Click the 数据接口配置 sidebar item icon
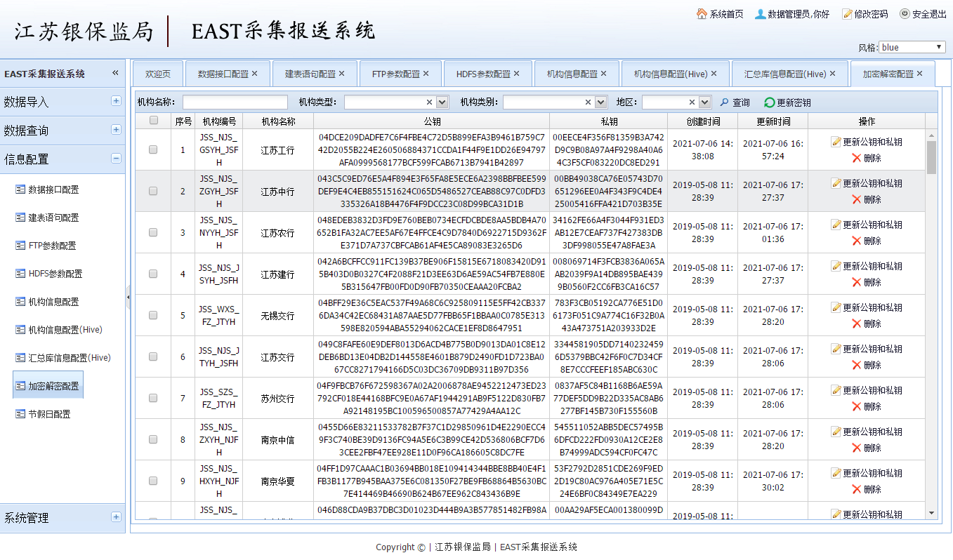Screen dimensions: 953x560 20,189
